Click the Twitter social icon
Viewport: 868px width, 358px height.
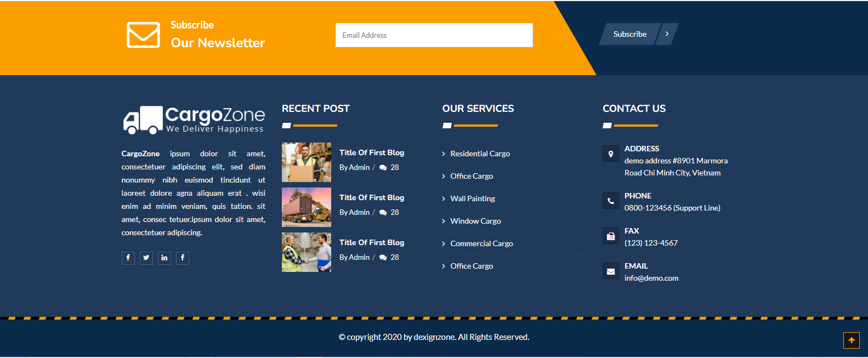click(146, 258)
